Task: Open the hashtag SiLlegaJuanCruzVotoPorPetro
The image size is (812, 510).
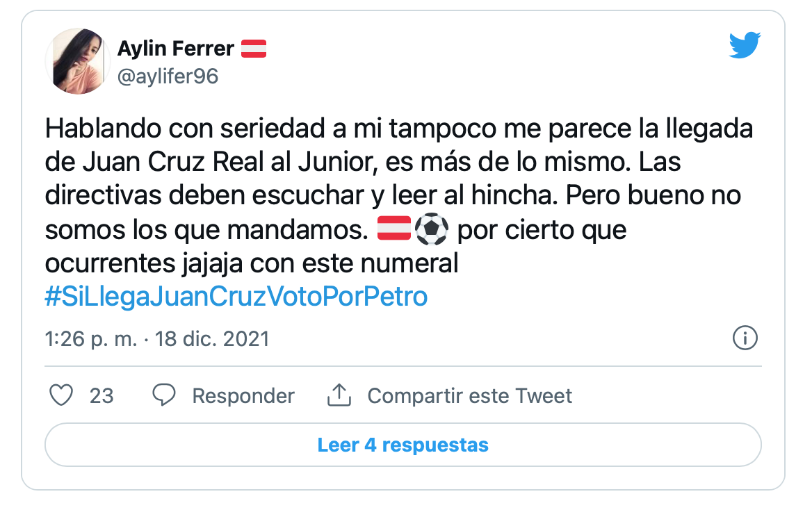Action: (x=236, y=295)
